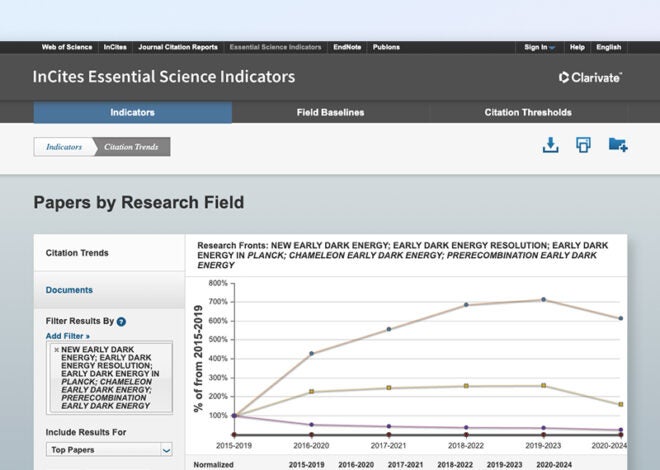
Task: Click the 2018-2022 x-axis label
Action: 466,445
